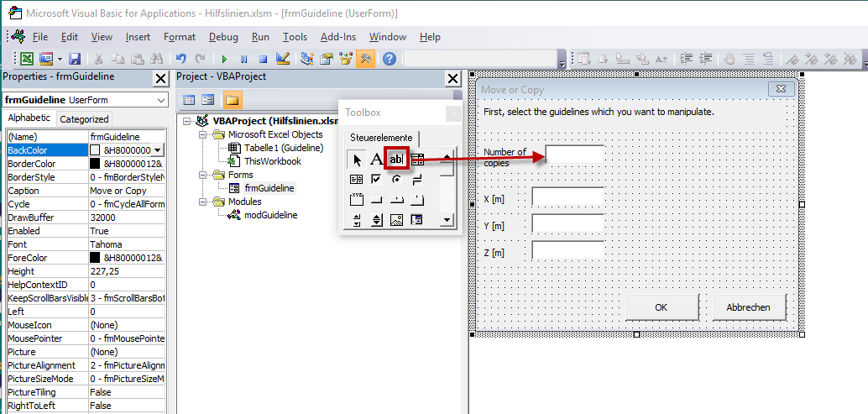Collapse the Forms folder

[202, 175]
